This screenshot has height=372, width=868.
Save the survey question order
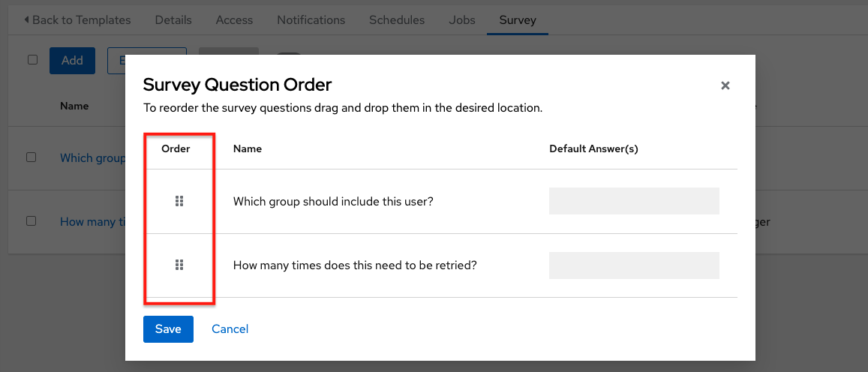click(168, 329)
